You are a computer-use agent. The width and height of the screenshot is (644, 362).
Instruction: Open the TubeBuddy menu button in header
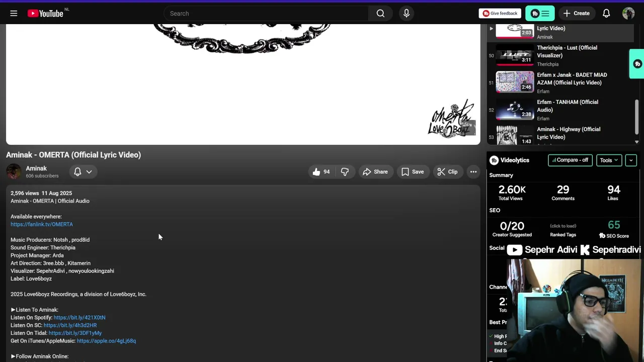(540, 14)
